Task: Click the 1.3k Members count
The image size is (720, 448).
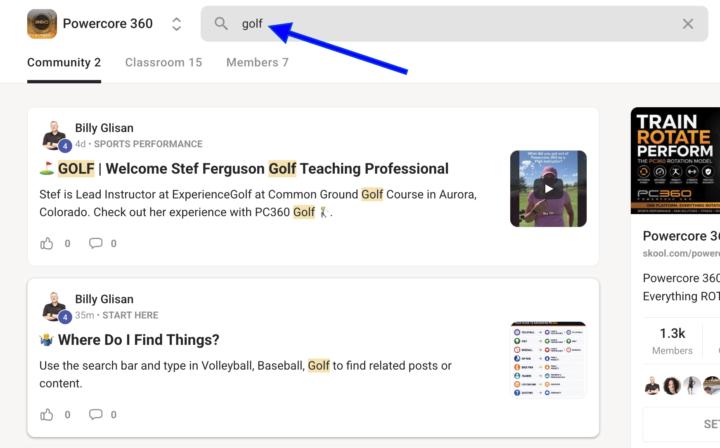Action: (672, 341)
